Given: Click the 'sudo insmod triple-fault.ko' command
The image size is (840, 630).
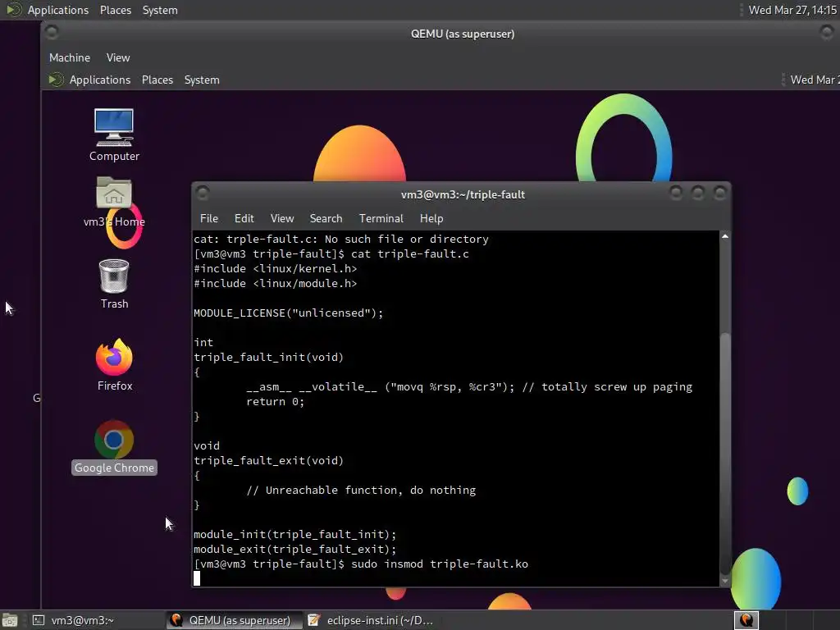Looking at the screenshot, I should tap(440, 564).
